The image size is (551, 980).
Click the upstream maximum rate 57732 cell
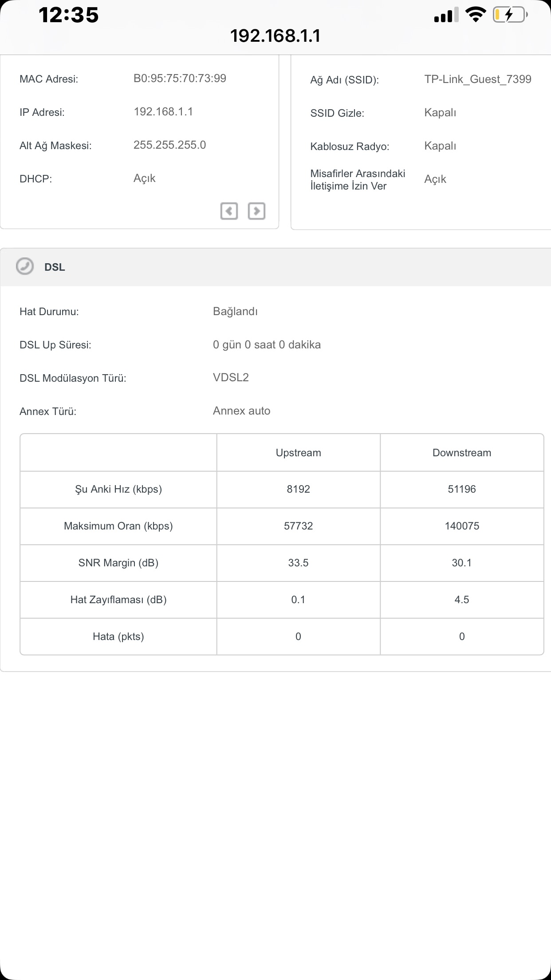[x=299, y=526]
